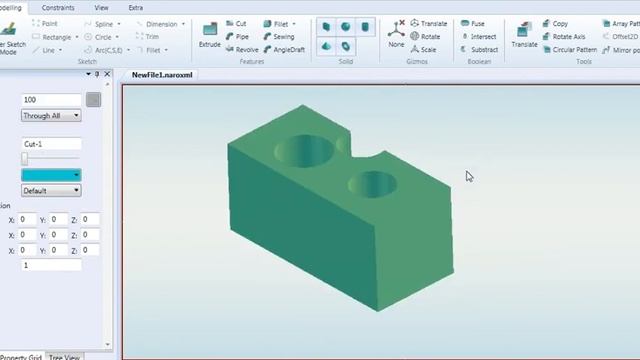Apply the Substract boolean operation
Image resolution: width=640 pixels, height=360 pixels.
point(479,49)
